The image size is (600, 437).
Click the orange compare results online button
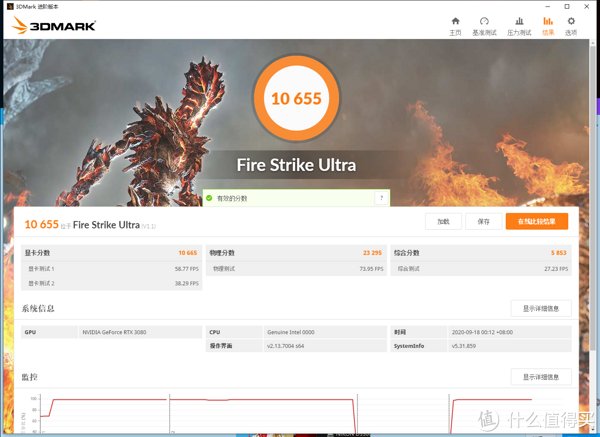(536, 221)
